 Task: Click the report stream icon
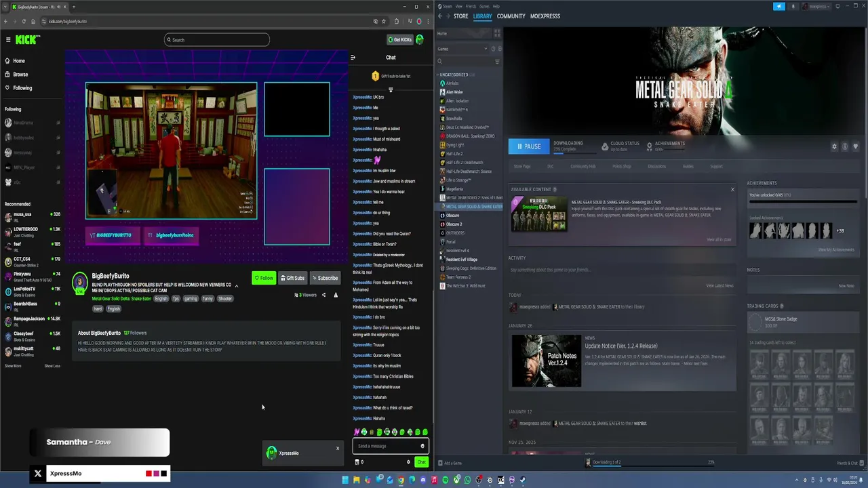tap(336, 295)
